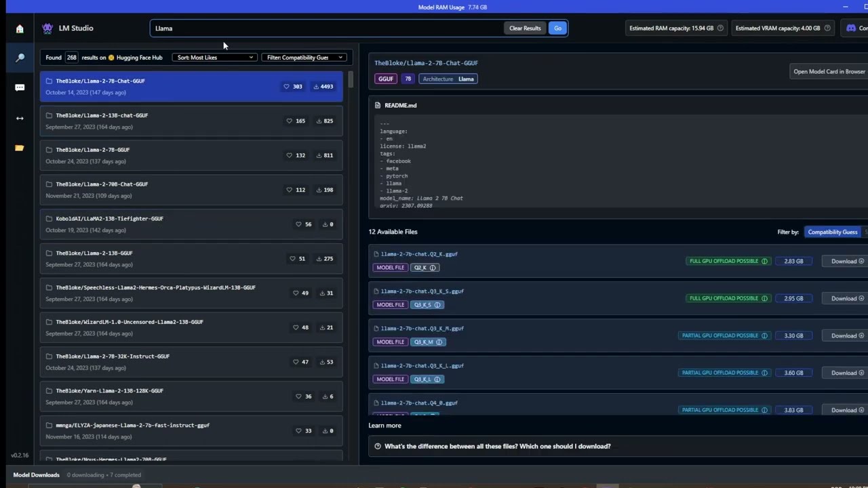
Task: Open the Search magnifier sidebar icon
Action: [20, 58]
